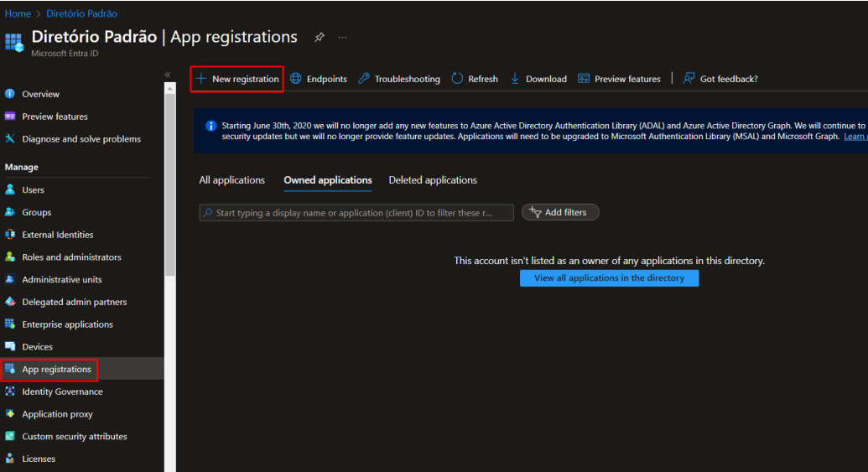Screen dimensions: 868x472
Task: Click the External Identities icon
Action: click(10, 234)
